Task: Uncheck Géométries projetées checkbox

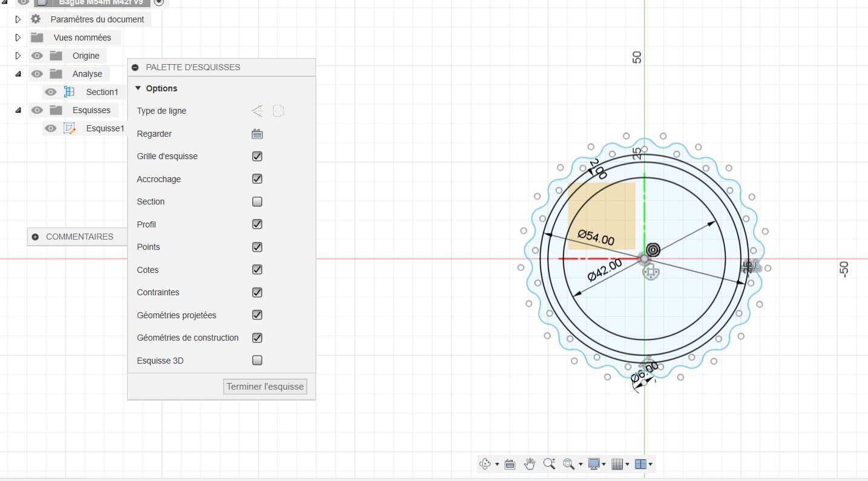Action: (x=257, y=315)
